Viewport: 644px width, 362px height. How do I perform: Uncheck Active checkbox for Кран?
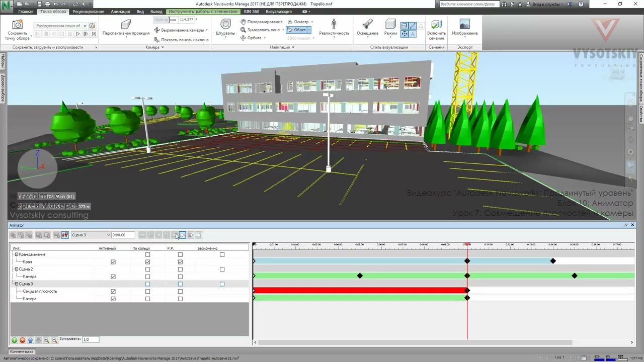pyautogui.click(x=113, y=262)
